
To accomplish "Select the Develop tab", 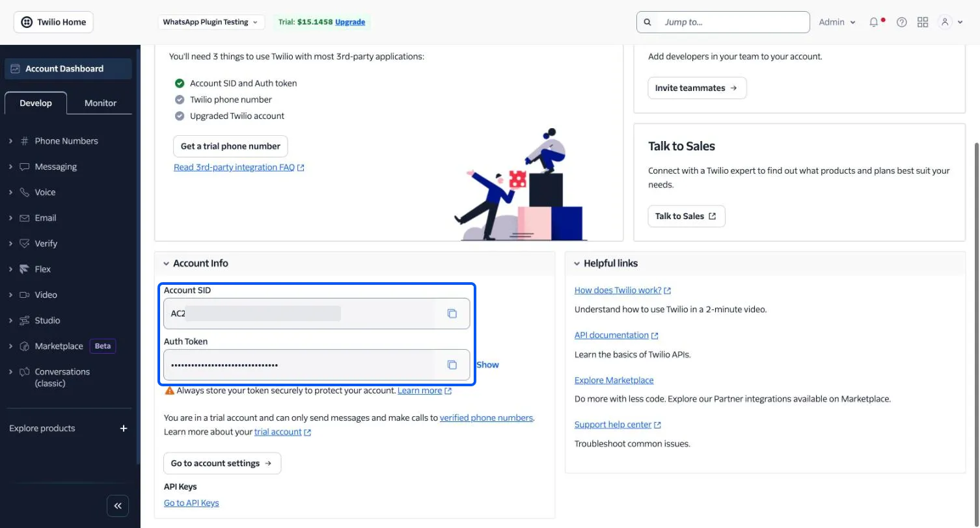I will (36, 103).
